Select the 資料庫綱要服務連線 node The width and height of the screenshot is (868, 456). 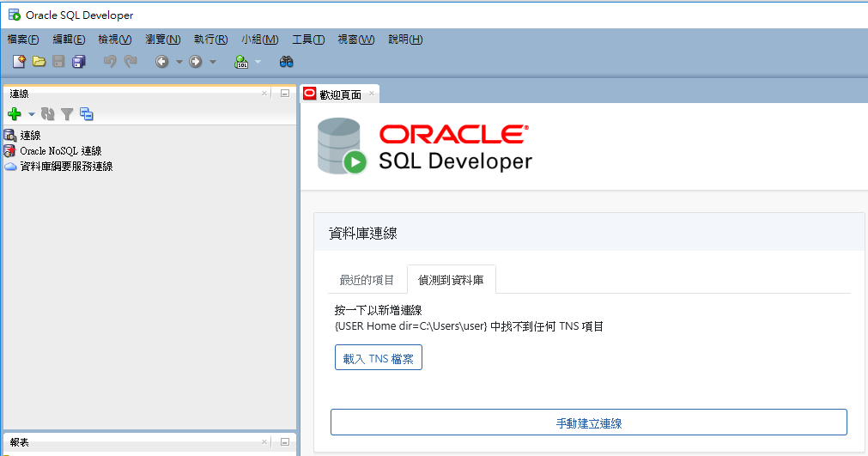coord(66,167)
